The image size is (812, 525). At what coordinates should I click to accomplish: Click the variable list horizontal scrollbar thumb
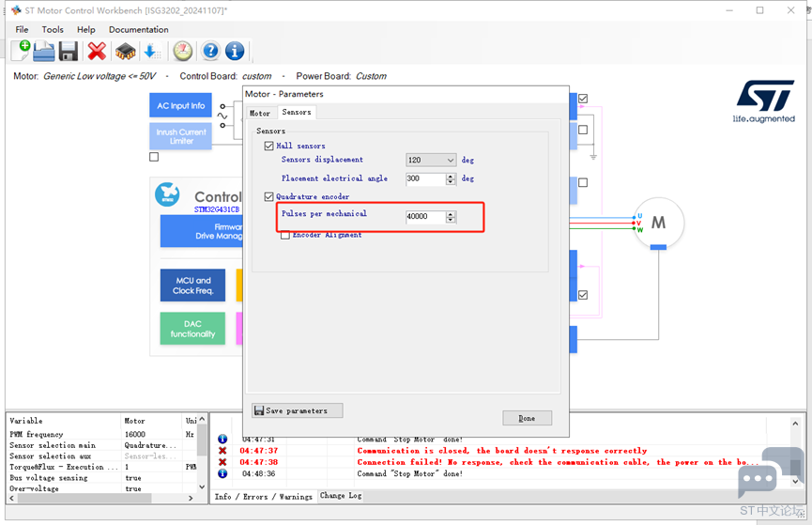click(x=84, y=498)
